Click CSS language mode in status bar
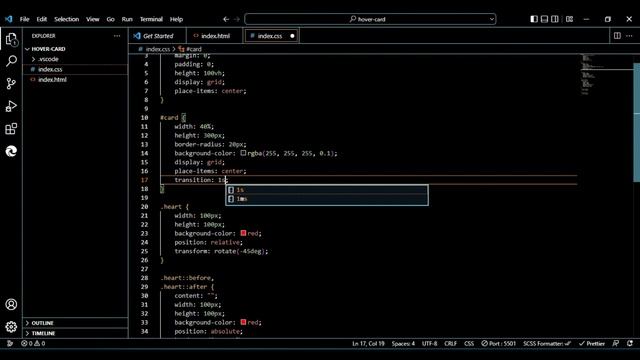 469,344
